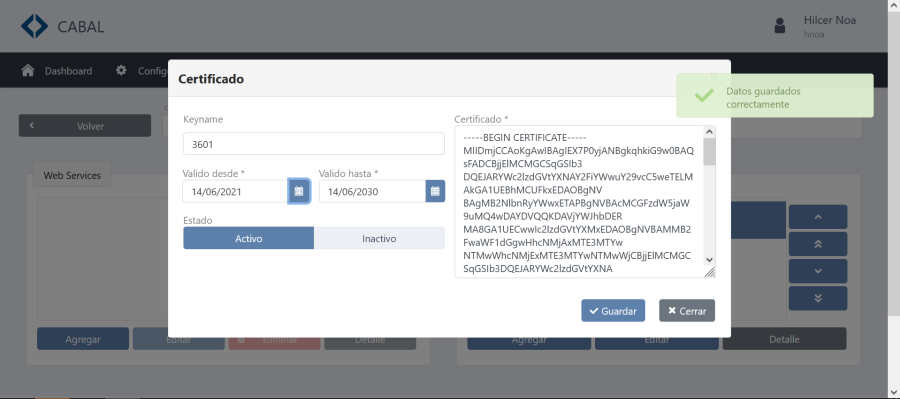The image size is (900, 399).
Task: Click the Keyname input field
Action: point(314,144)
